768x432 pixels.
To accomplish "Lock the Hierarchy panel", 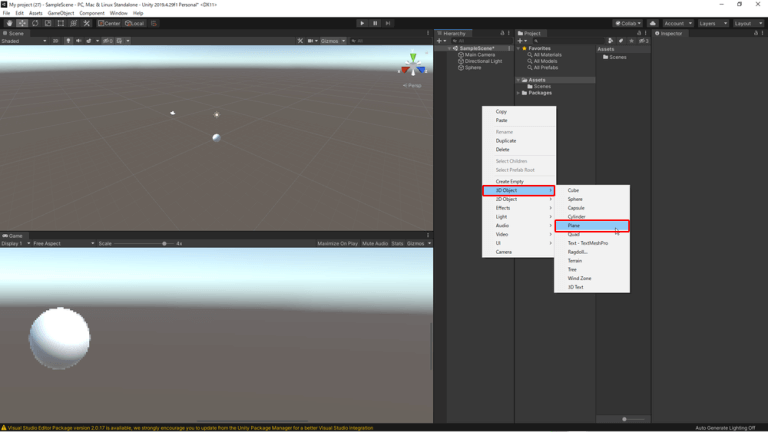I will pos(502,33).
